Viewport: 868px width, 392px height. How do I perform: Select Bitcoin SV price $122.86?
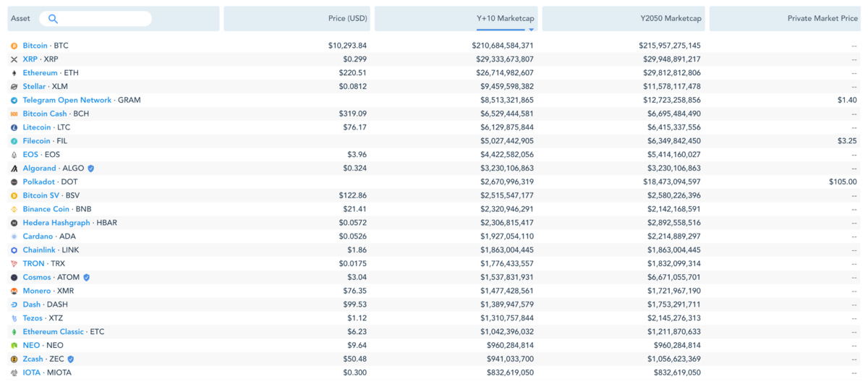pyautogui.click(x=353, y=195)
